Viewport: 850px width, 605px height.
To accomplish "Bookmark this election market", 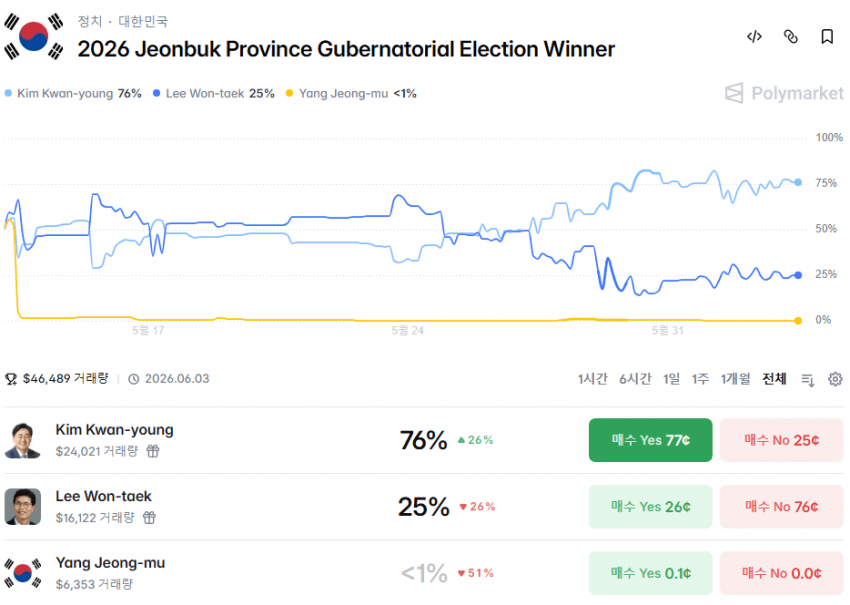I will click(x=827, y=37).
